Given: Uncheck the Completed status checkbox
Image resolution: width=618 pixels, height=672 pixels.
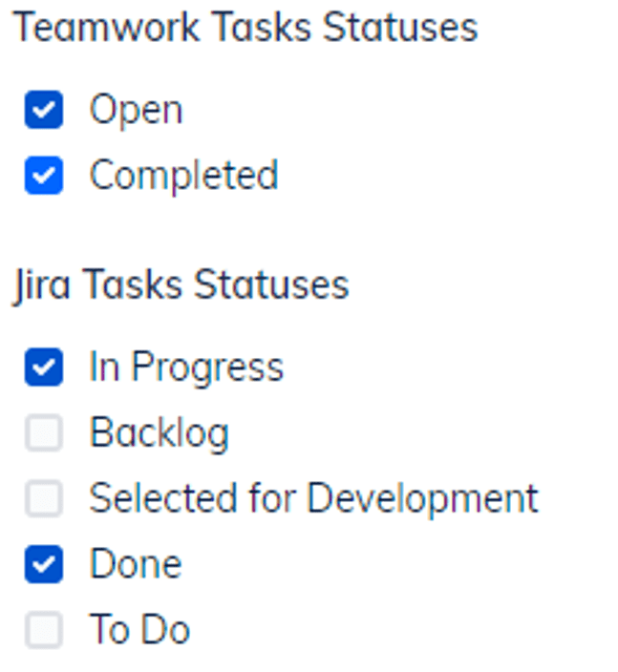Looking at the screenshot, I should point(44,177).
